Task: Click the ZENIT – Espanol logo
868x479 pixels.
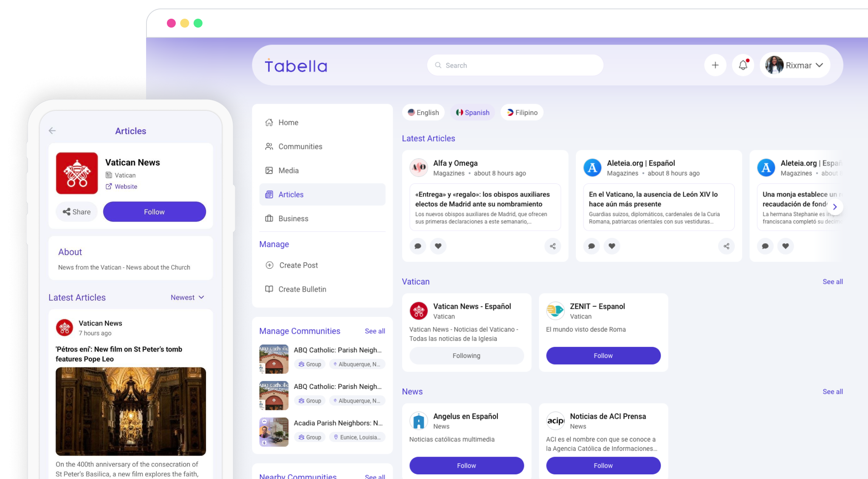Action: point(555,311)
